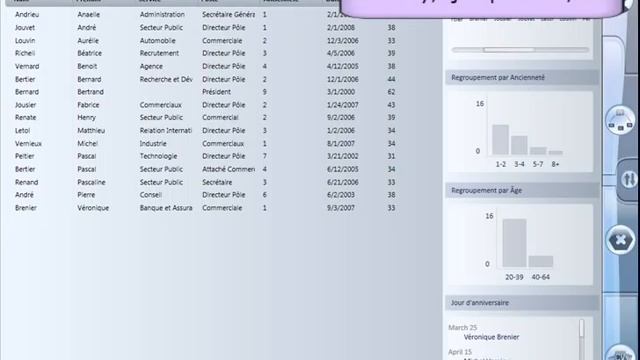Click the date '12/3/2006'
This screenshot has height=360, width=640.
click(342, 40)
